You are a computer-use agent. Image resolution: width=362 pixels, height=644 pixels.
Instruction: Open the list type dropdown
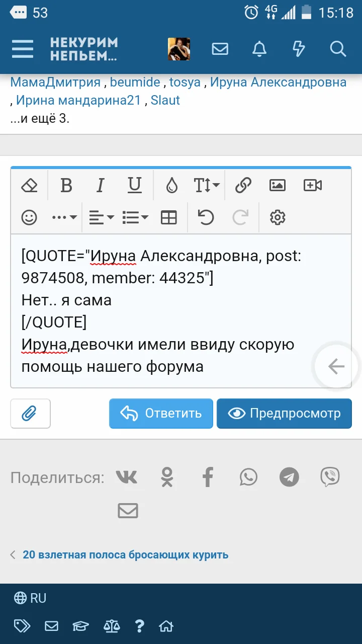[135, 217]
